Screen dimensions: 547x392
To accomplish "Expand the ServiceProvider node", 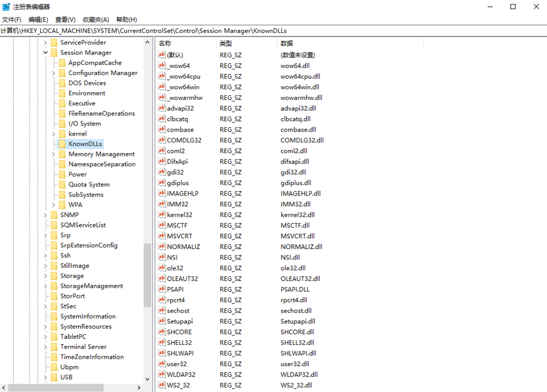I will point(46,43).
